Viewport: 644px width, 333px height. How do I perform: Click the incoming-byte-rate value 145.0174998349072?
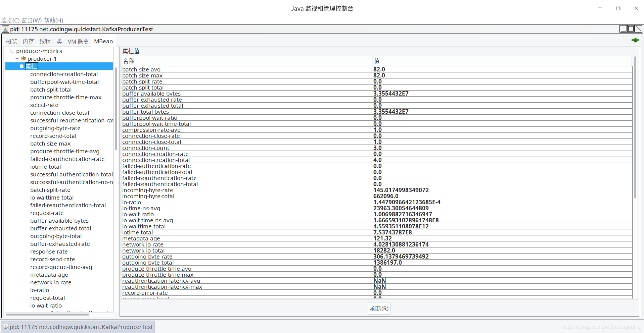(x=401, y=190)
